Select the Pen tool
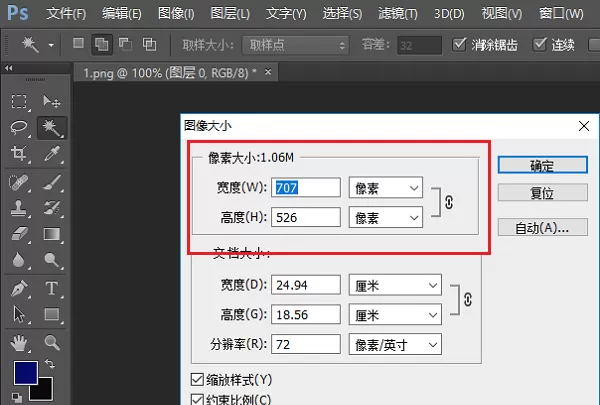 click(19, 288)
